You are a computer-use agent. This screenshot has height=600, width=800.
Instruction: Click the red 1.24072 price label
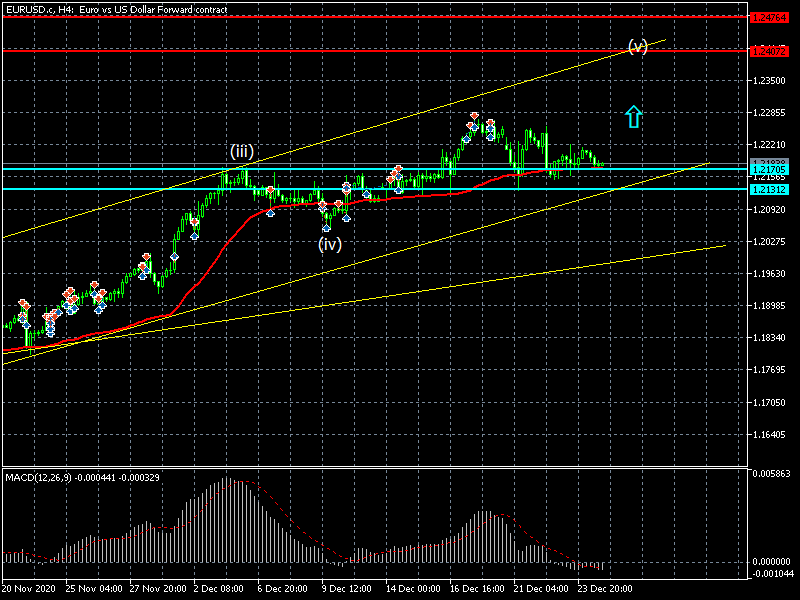point(769,52)
